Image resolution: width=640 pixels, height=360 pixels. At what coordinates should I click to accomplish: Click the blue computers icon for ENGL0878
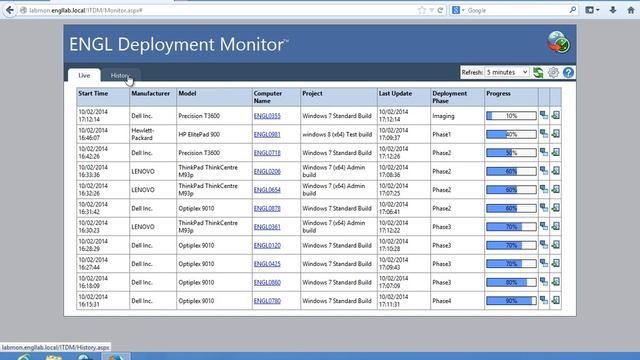pos(544,208)
